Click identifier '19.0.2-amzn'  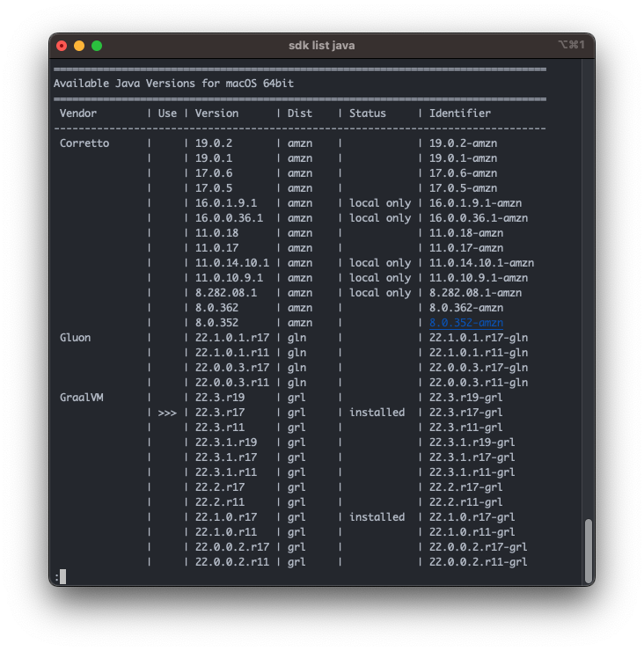(463, 143)
